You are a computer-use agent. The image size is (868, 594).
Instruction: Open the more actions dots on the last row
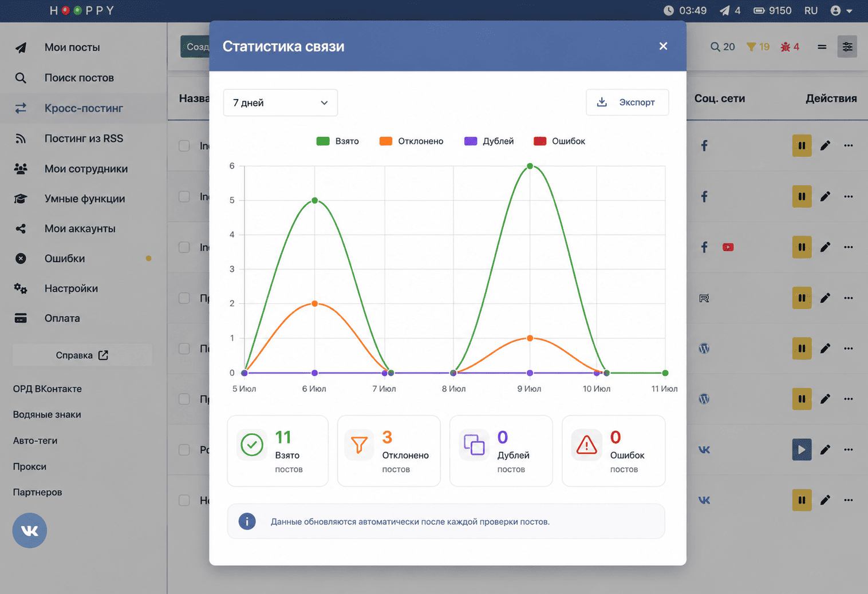[x=849, y=500]
